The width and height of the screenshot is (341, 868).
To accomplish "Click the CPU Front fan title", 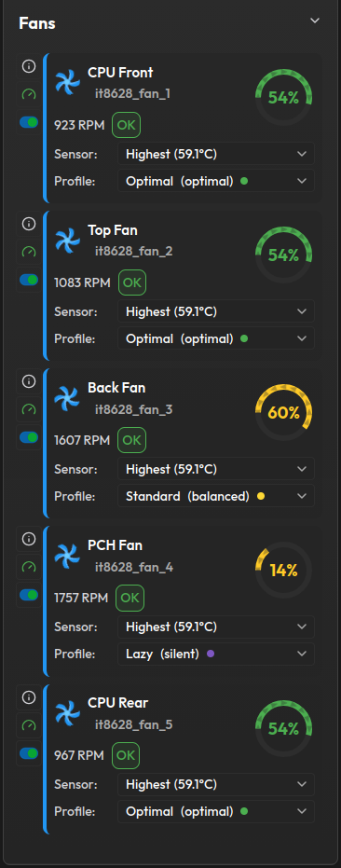I will click(120, 73).
